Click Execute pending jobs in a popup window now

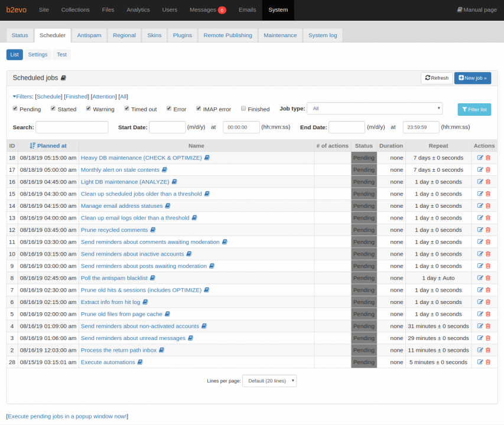click(66, 416)
